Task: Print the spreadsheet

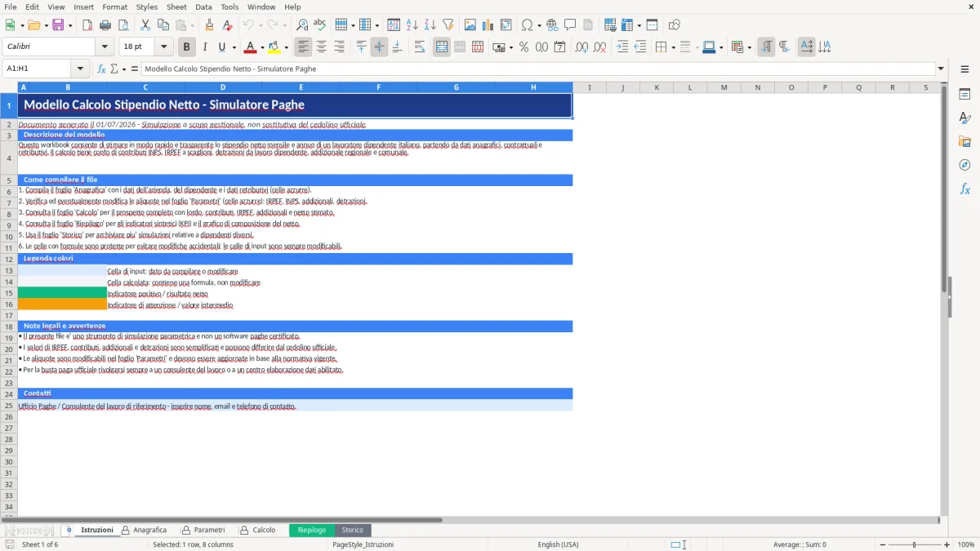Action: point(105,25)
